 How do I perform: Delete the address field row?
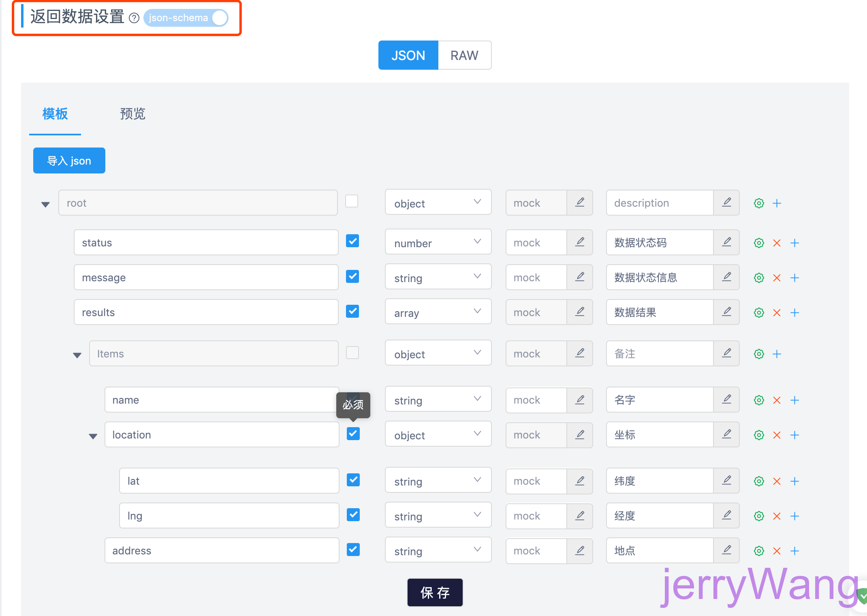[x=777, y=551]
